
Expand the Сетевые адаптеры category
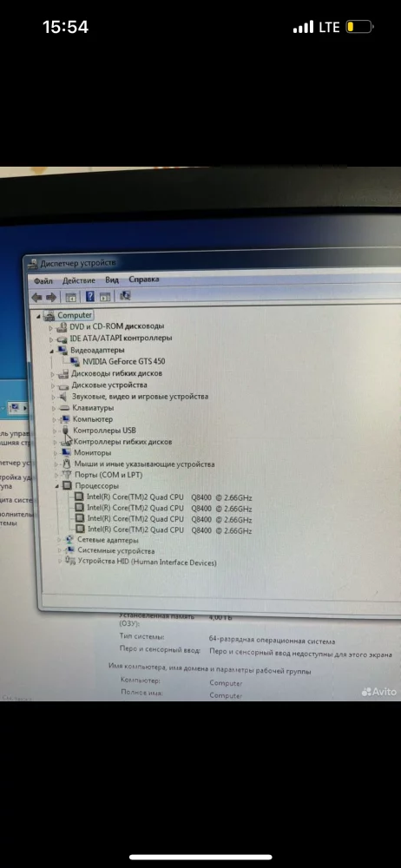point(60,540)
